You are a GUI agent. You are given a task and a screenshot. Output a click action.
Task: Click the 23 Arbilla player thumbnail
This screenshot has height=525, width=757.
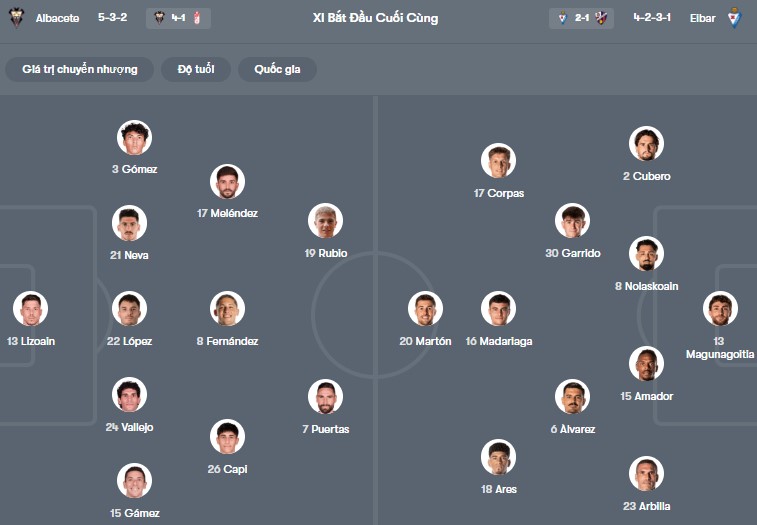(x=647, y=474)
